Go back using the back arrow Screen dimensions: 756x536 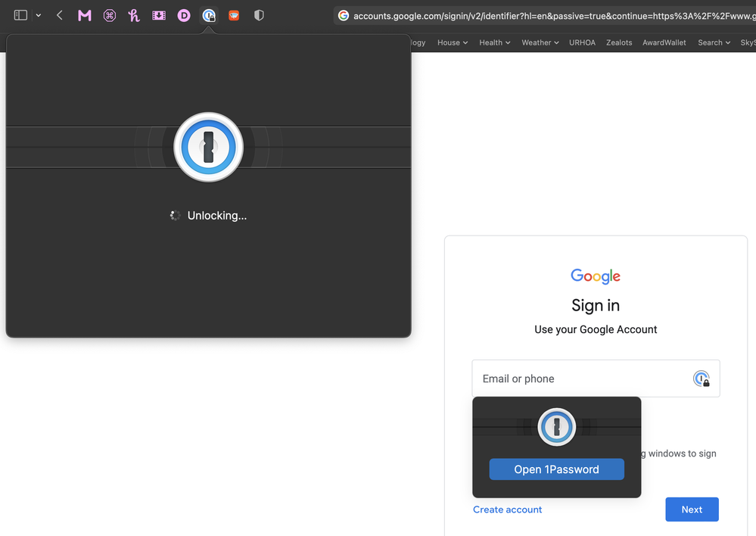(60, 15)
